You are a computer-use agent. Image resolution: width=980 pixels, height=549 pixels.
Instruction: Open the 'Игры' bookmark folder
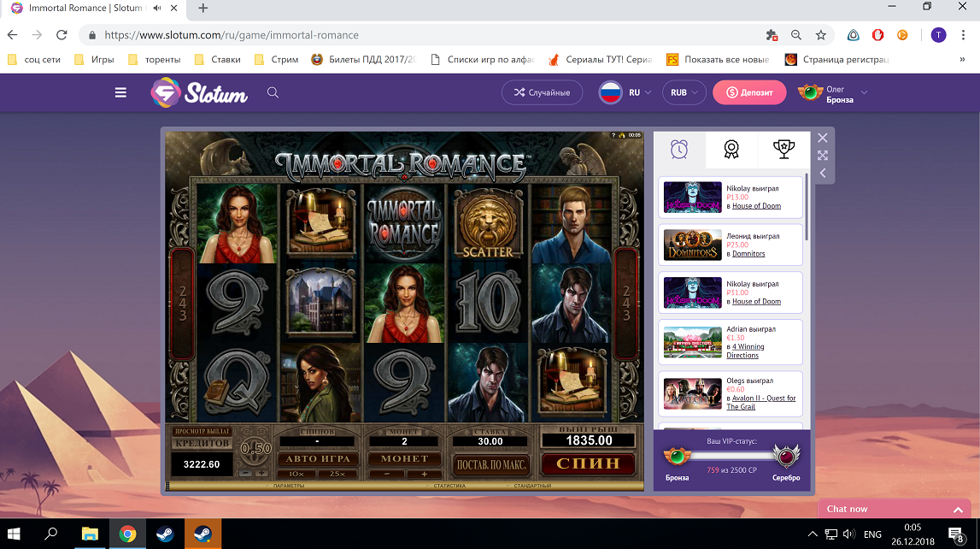(94, 59)
